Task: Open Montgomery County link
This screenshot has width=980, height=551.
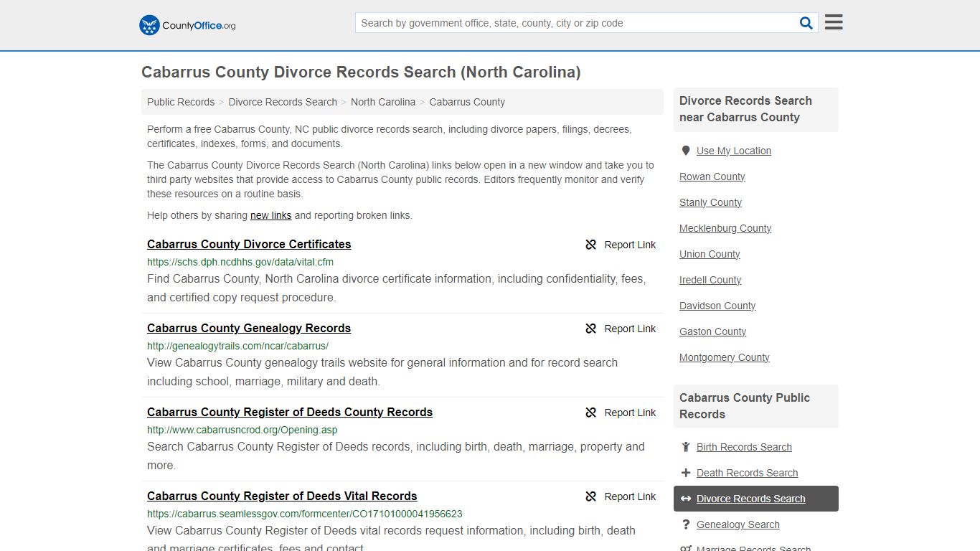Action: [725, 357]
